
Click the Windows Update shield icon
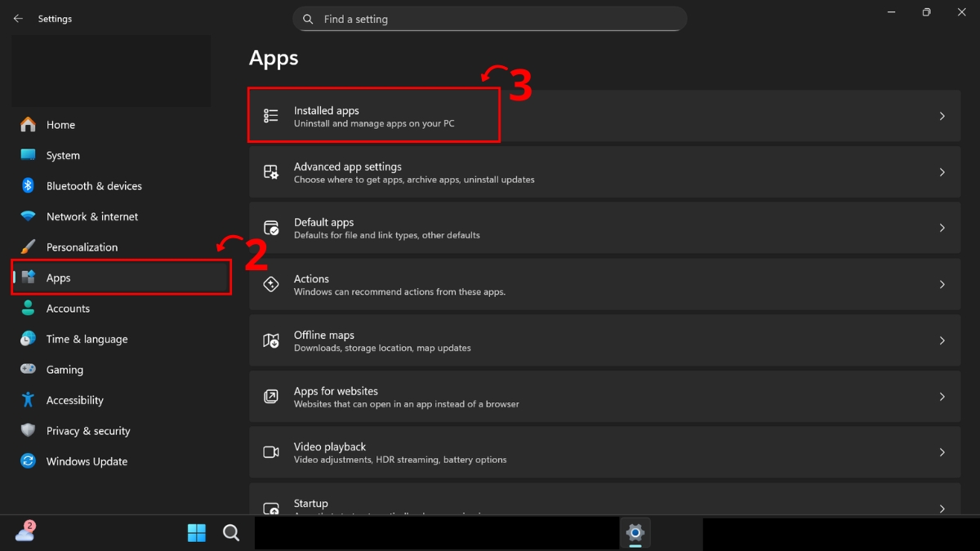pyautogui.click(x=27, y=461)
